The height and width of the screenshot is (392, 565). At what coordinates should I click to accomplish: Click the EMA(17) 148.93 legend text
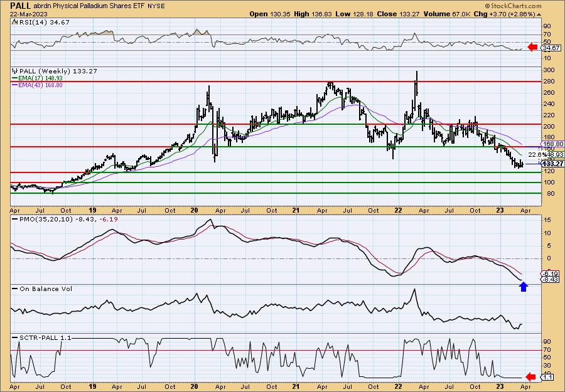pos(41,78)
